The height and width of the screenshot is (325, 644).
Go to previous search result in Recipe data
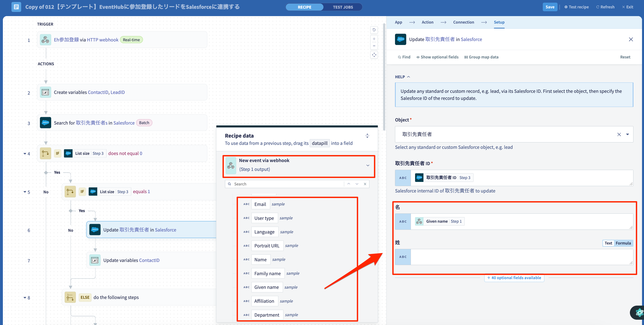point(348,184)
